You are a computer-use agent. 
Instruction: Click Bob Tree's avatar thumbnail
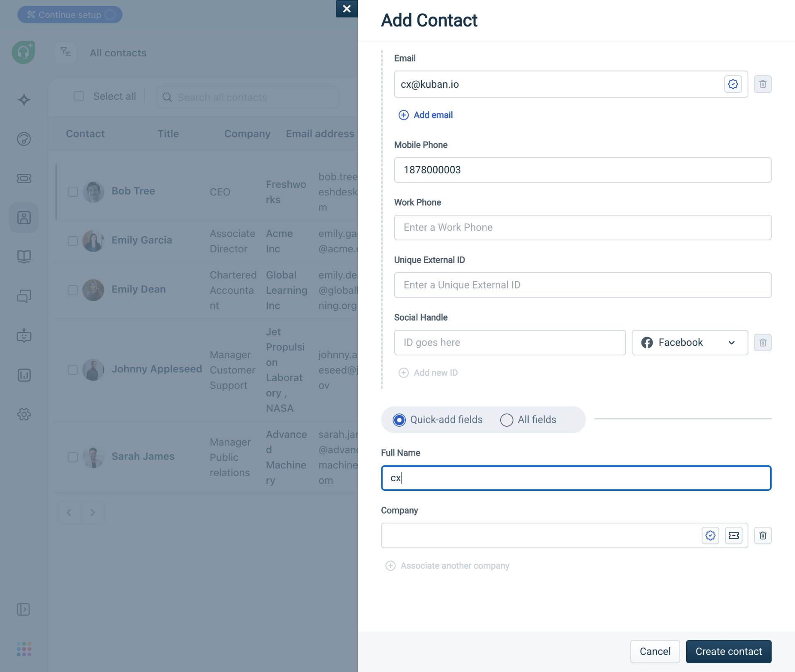click(x=93, y=192)
